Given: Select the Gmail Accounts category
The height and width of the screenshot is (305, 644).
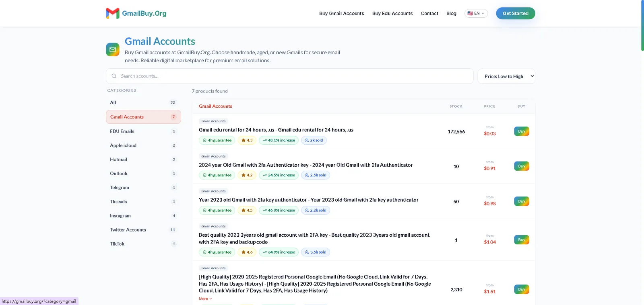Looking at the screenshot, I should (x=143, y=117).
